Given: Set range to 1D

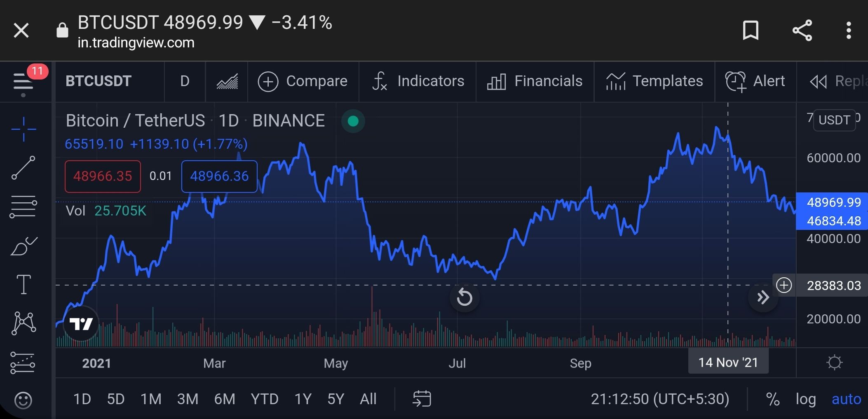Looking at the screenshot, I should pos(82,399).
